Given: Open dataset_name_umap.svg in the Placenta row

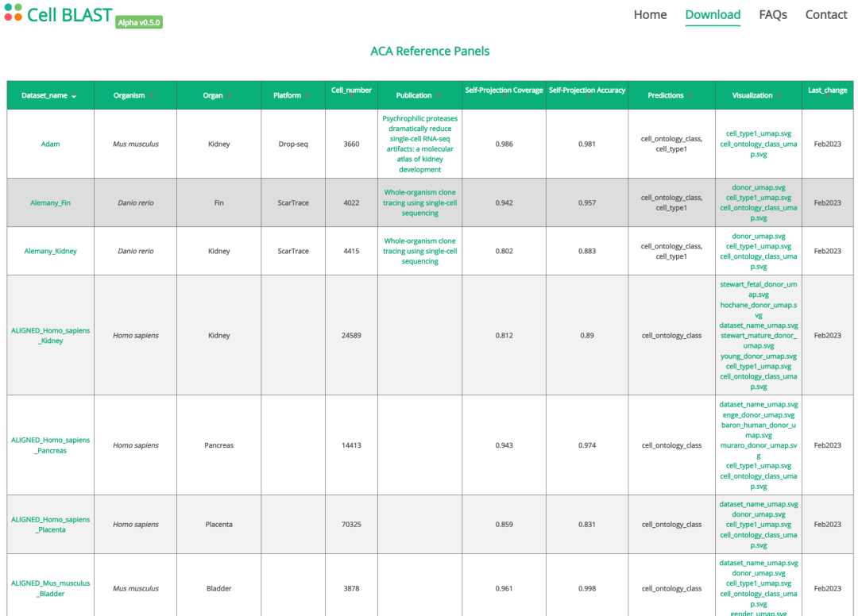Looking at the screenshot, I should click(759, 505).
